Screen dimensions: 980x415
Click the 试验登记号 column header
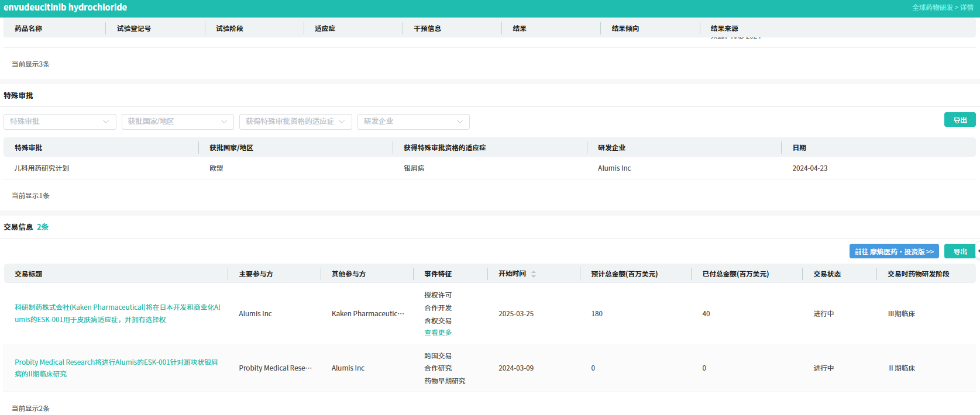click(x=133, y=29)
